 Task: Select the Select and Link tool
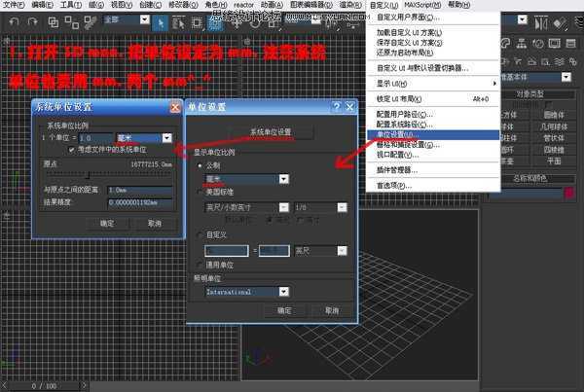(x=54, y=22)
